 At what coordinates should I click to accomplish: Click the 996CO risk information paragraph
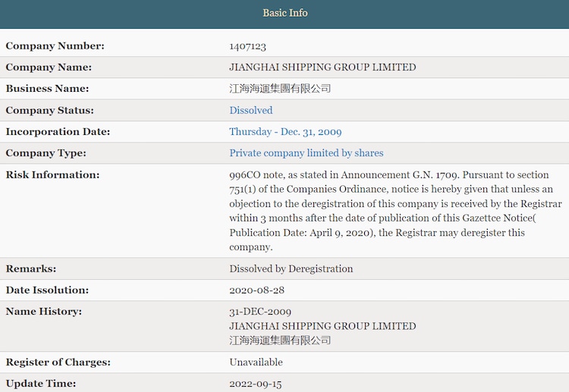tap(391, 211)
